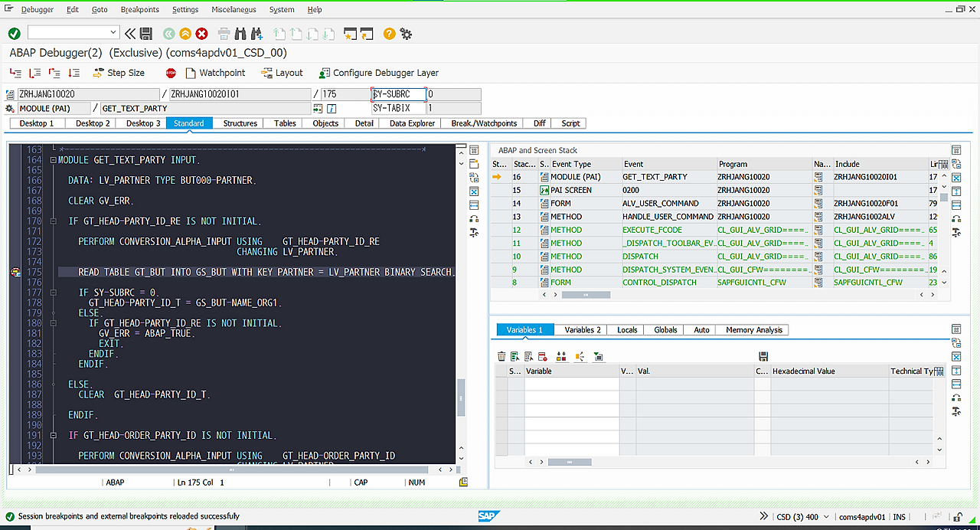This screenshot has height=530, width=980.
Task: Click the Create New Session icon
Action: pos(351,34)
